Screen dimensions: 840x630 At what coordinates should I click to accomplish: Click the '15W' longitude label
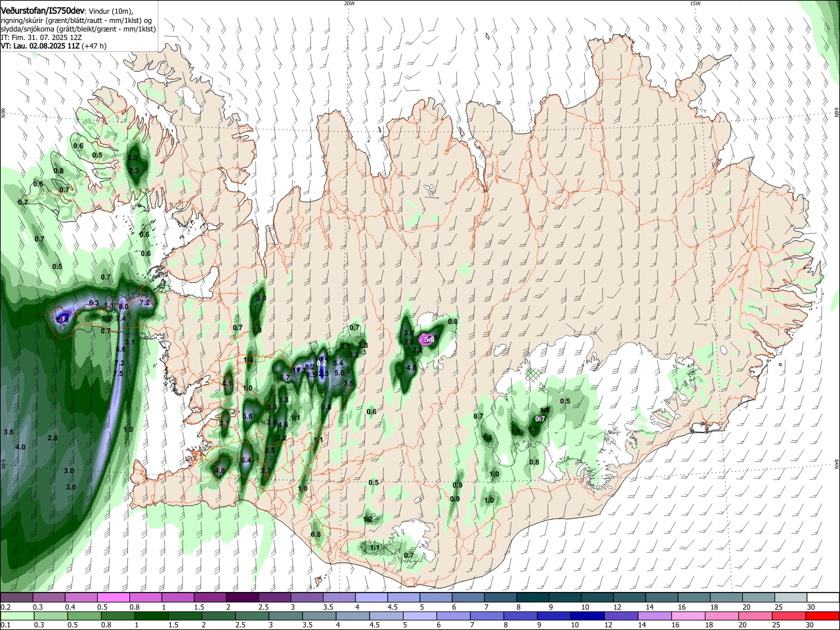[695, 3]
